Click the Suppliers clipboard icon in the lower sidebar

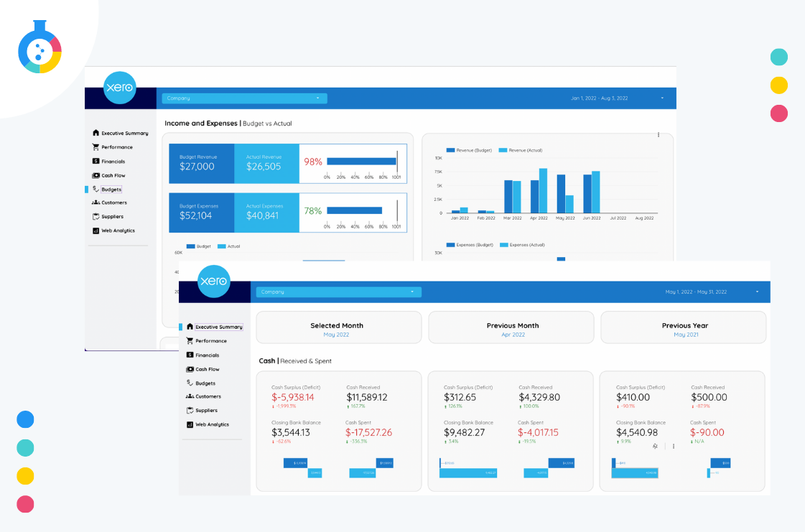[190, 411]
